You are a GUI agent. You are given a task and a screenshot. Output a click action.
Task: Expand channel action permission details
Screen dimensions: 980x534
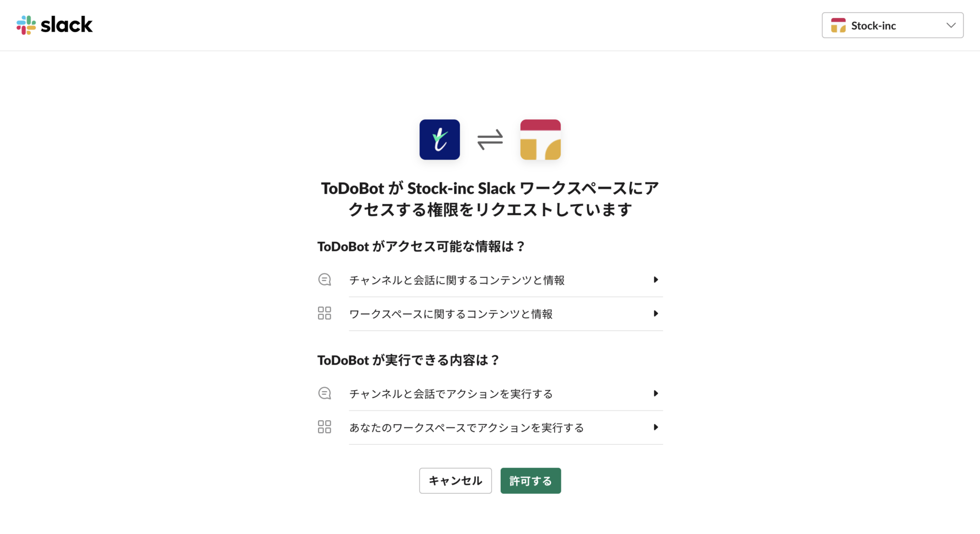656,393
